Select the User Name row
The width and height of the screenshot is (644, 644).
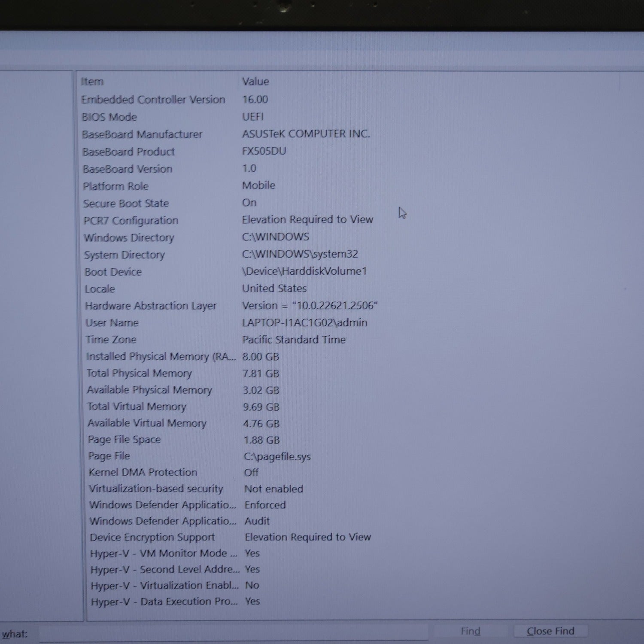112,322
